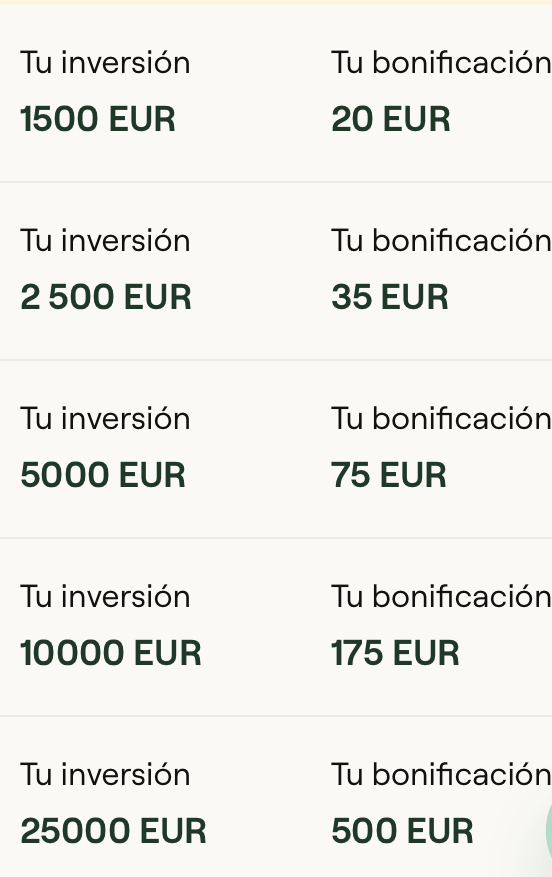Select the 20 EUR bonus value
The height and width of the screenshot is (877, 552).
pos(390,119)
